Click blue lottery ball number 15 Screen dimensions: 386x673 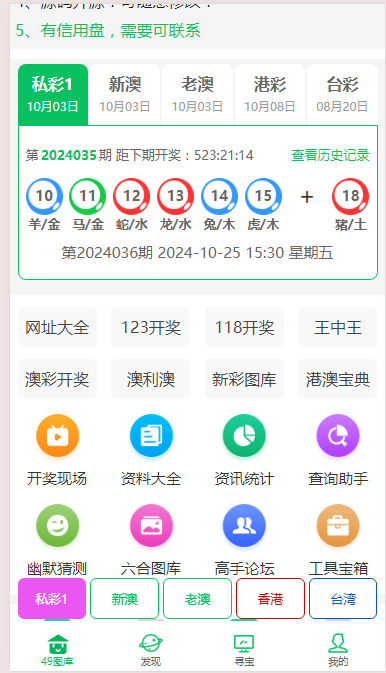[263, 196]
